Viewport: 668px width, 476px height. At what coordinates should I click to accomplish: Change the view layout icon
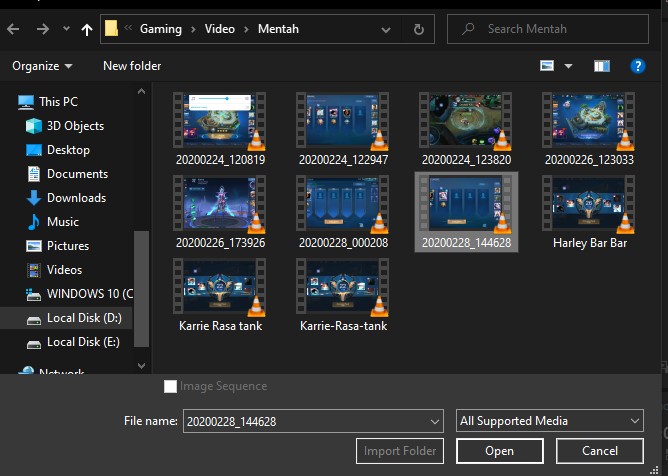(547, 66)
